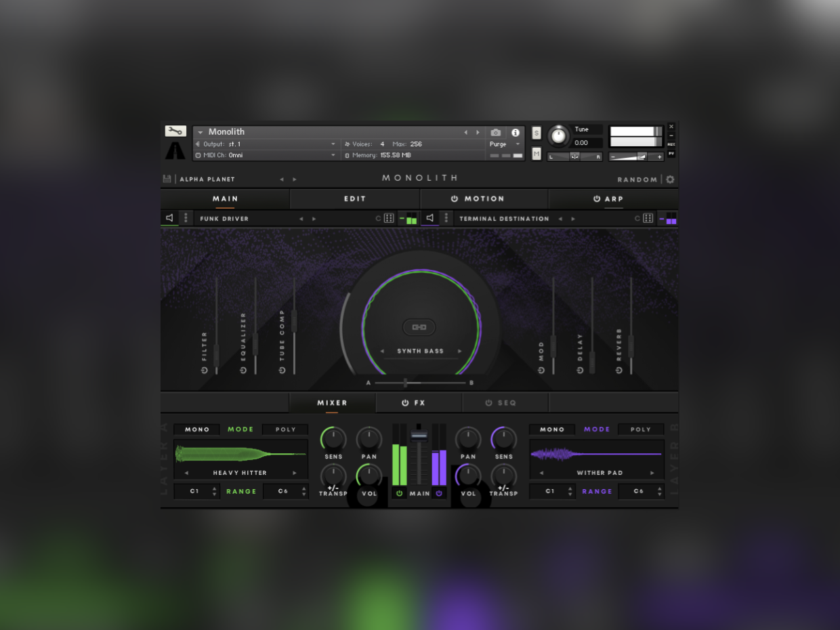The width and height of the screenshot is (840, 630).
Task: Click the wrench edit icon in the Kontakt header
Action: (175, 130)
